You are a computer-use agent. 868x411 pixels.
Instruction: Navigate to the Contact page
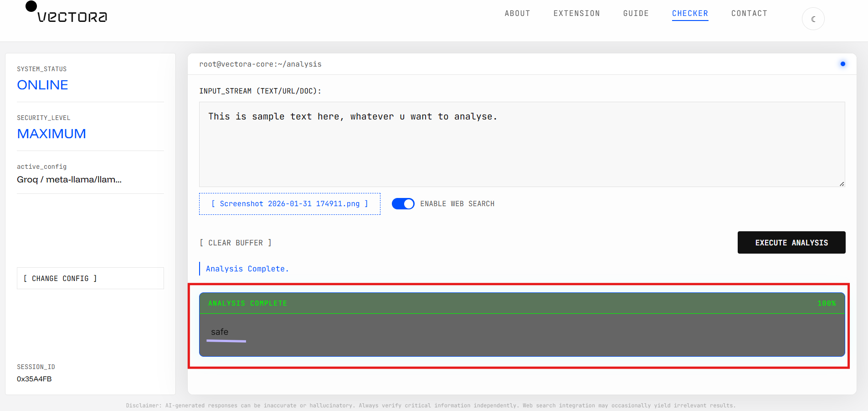(749, 14)
